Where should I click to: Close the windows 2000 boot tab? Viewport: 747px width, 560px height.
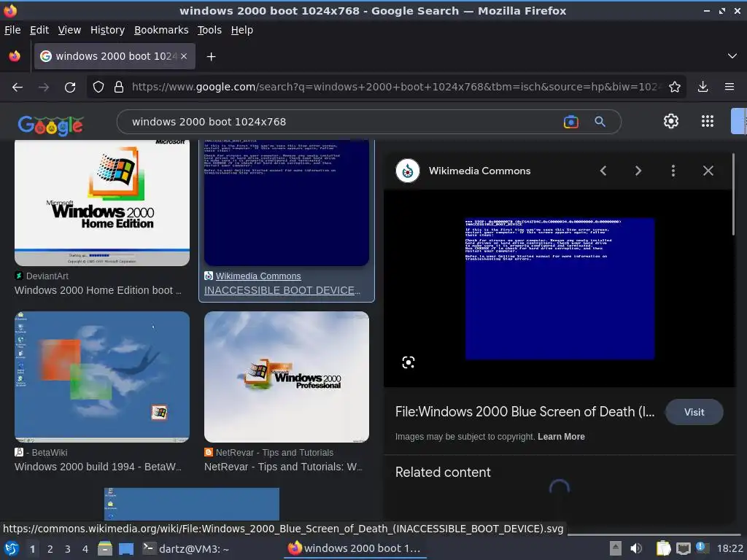point(184,56)
